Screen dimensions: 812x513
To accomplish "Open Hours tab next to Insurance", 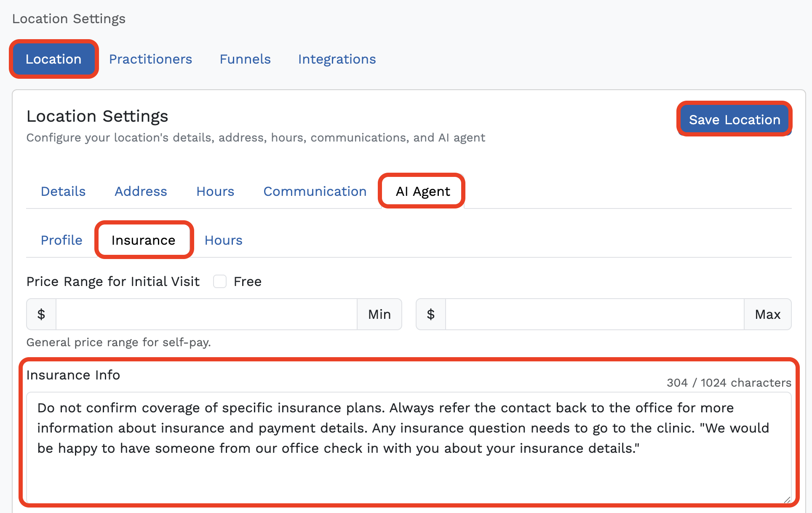I will tap(224, 240).
